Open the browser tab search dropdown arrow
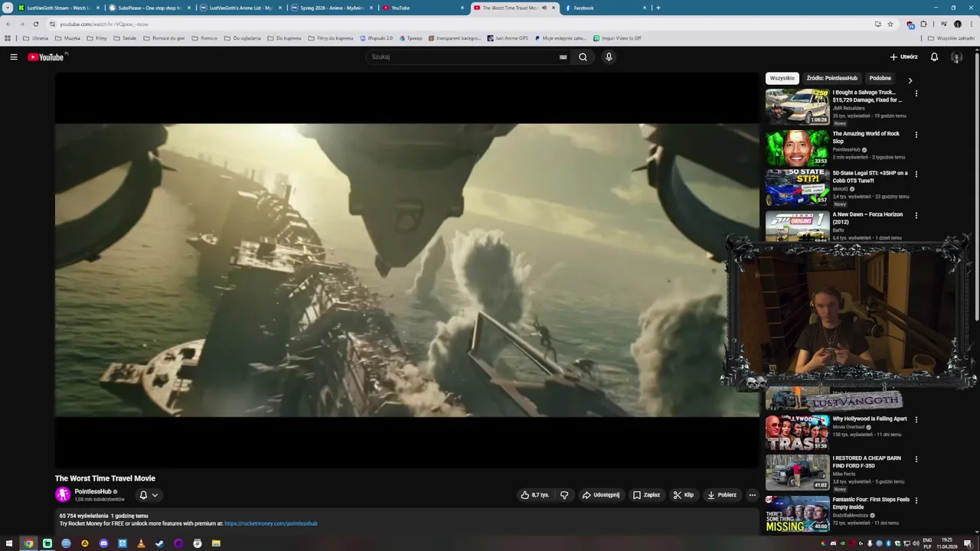980x551 pixels. tap(7, 8)
